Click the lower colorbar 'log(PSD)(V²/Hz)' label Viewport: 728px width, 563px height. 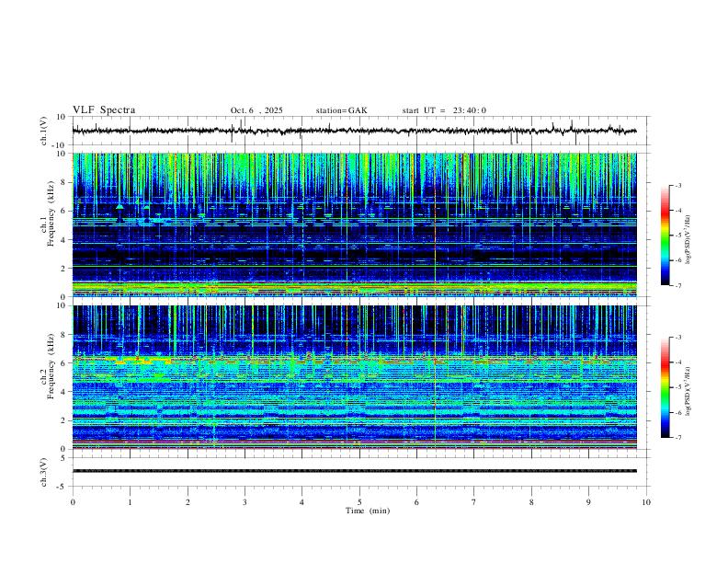(x=688, y=391)
